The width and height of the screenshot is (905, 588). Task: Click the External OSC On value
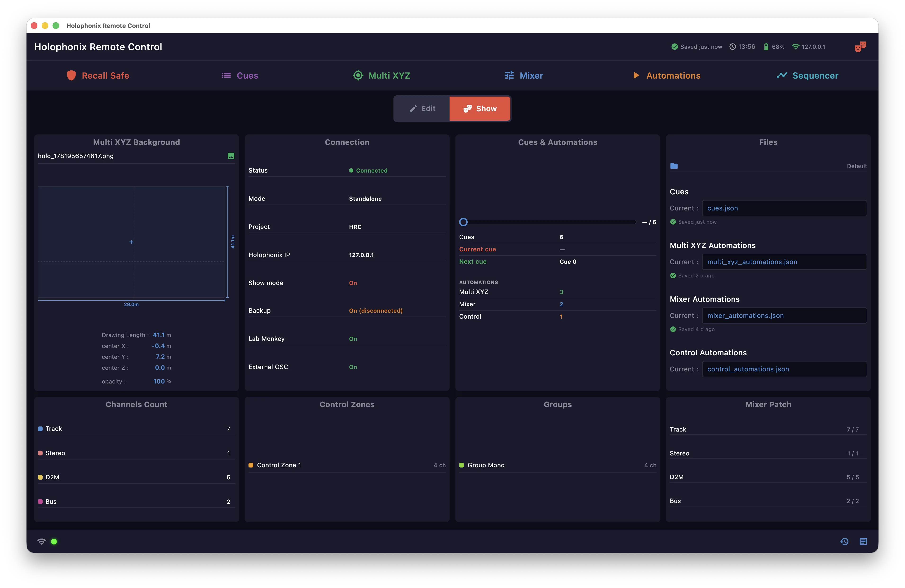click(353, 367)
